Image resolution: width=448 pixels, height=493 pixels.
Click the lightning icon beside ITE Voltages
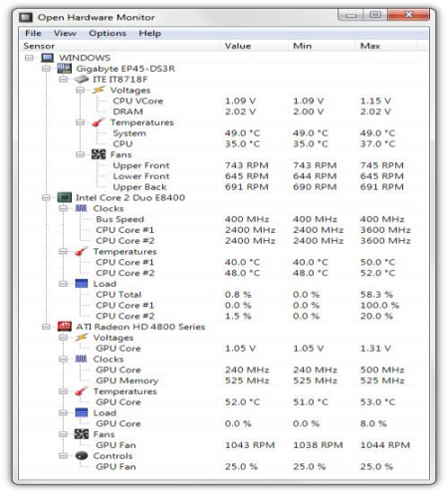coord(99,90)
